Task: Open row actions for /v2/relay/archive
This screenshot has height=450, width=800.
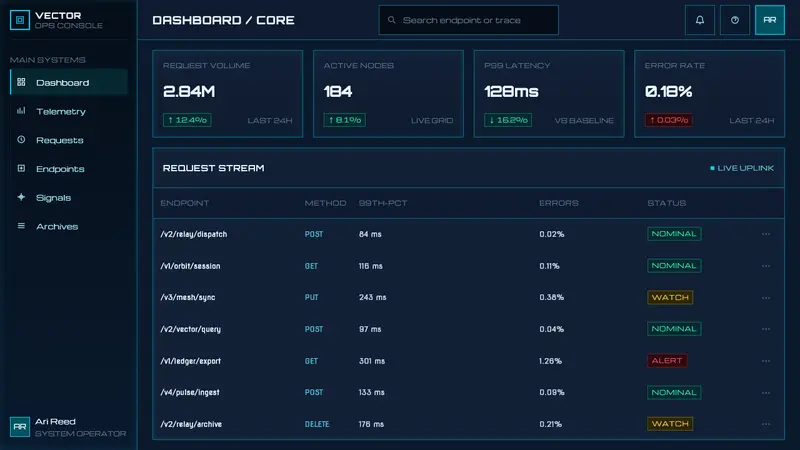Action: [766, 424]
